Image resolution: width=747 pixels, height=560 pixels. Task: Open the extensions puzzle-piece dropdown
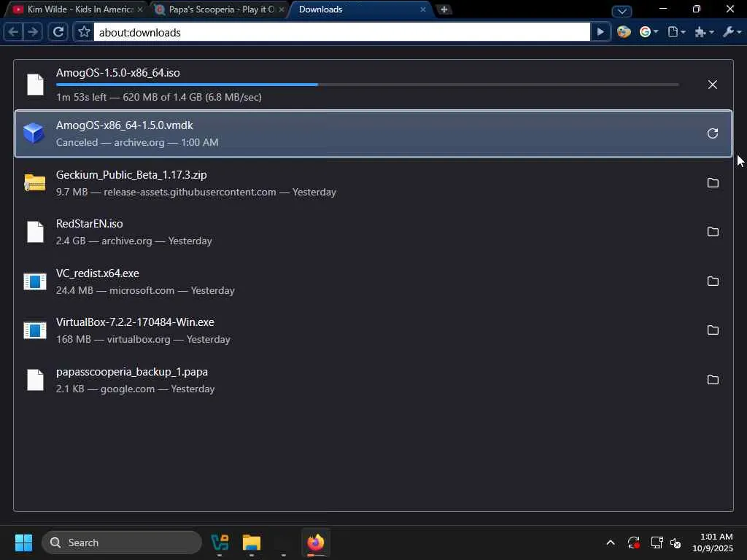coord(704,32)
